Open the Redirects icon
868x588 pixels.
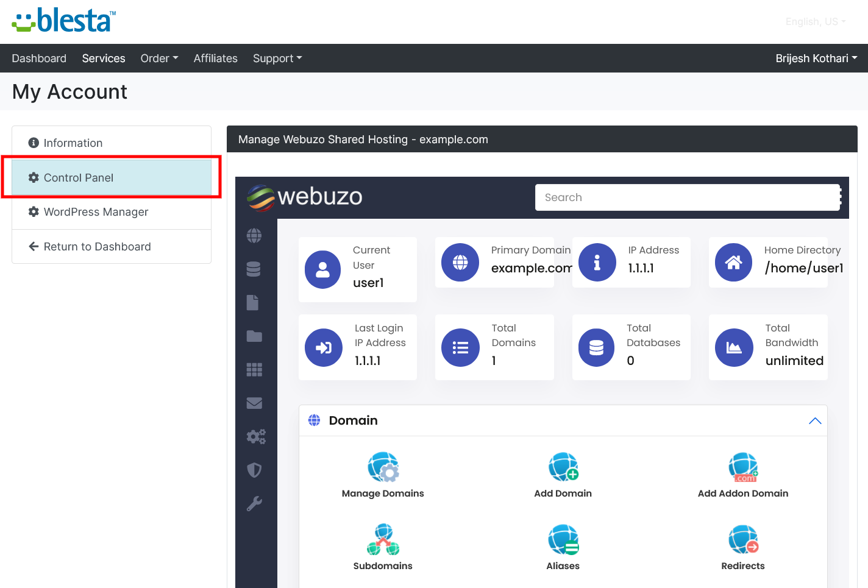click(x=742, y=540)
